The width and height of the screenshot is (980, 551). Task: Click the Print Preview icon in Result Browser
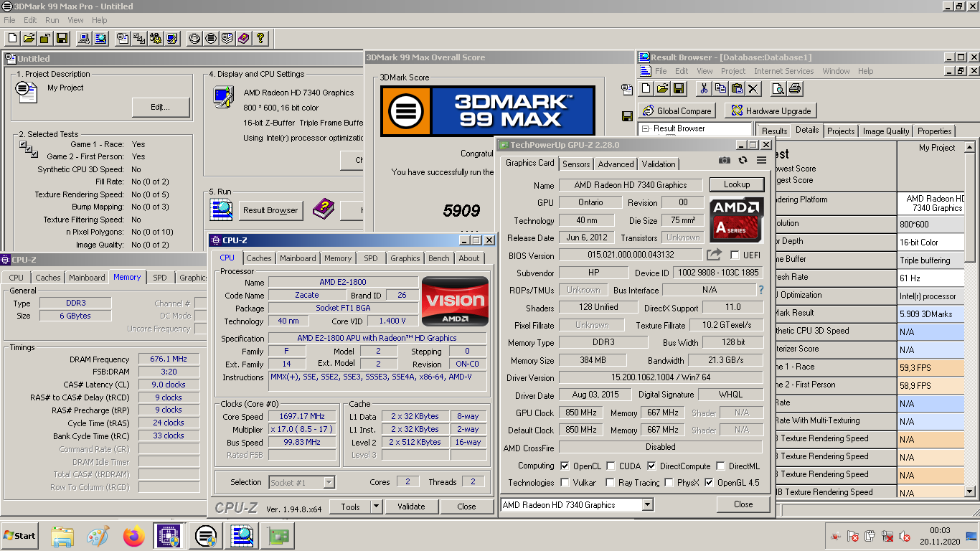pos(778,88)
